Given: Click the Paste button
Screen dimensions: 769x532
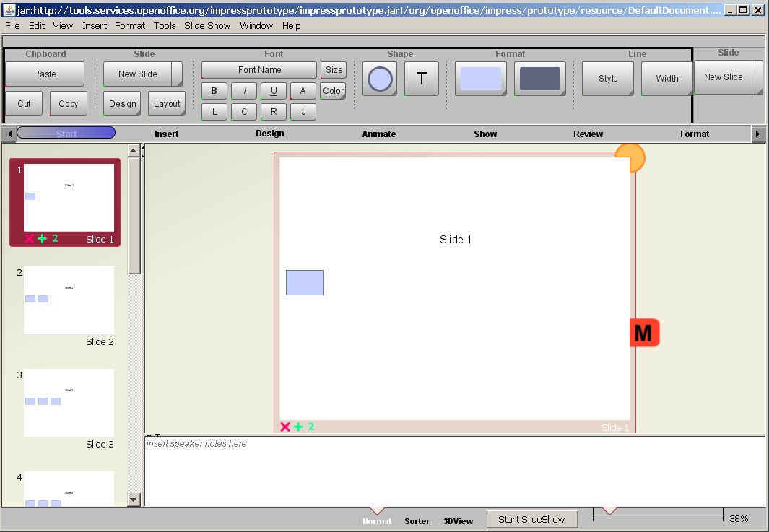Looking at the screenshot, I should point(45,74).
